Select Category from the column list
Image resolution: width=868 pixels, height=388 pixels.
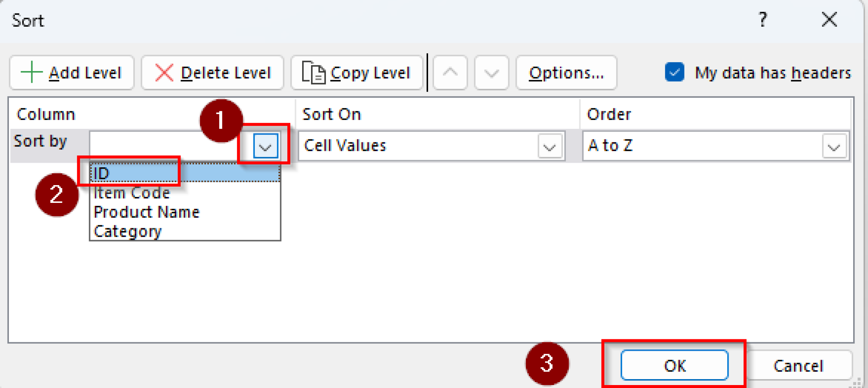(x=128, y=231)
